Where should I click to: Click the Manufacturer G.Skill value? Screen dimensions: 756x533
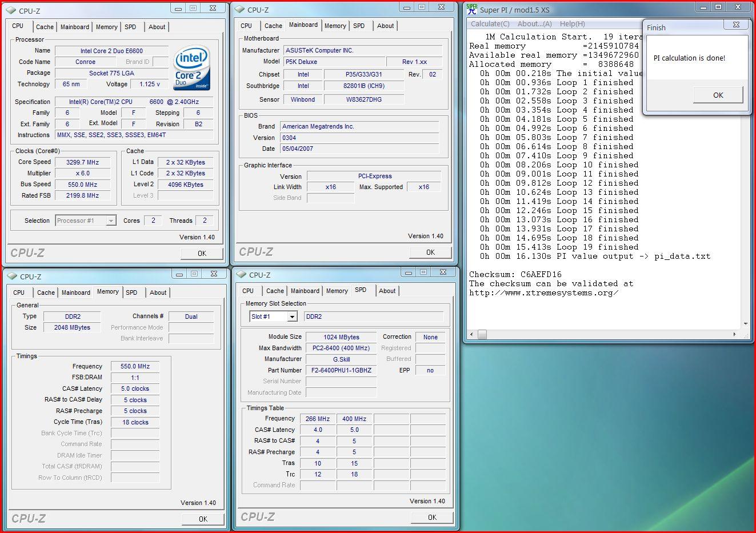tap(341, 359)
